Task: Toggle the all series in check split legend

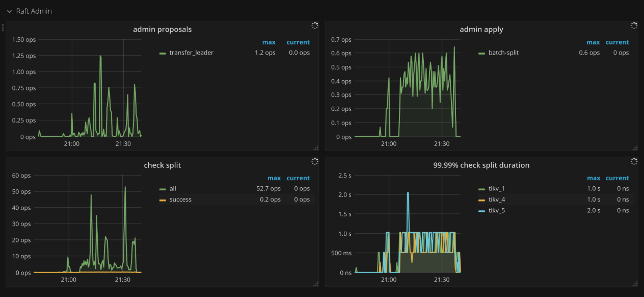Action: [x=172, y=188]
